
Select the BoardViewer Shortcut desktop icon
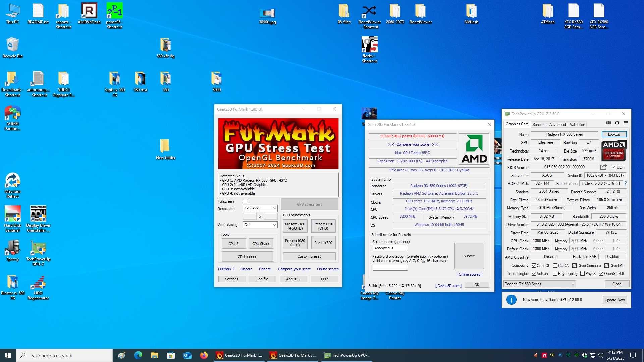tap(370, 16)
